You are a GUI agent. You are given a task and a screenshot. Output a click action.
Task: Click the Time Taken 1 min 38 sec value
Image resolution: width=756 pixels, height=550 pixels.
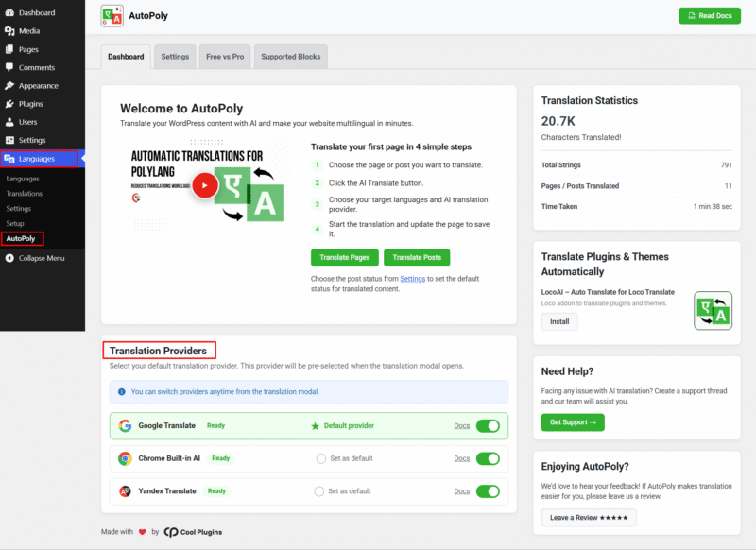pos(713,206)
